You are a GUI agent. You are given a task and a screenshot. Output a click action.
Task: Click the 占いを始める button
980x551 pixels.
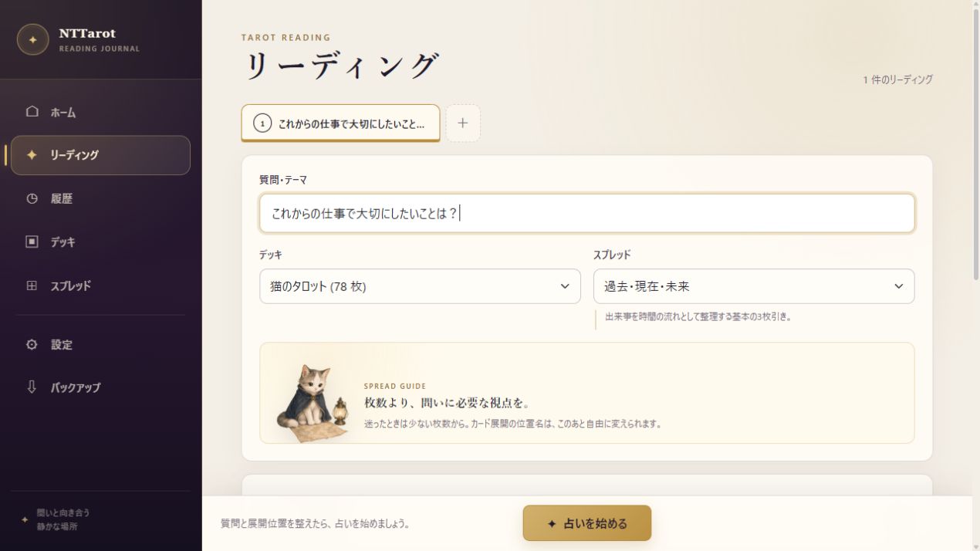[587, 523]
